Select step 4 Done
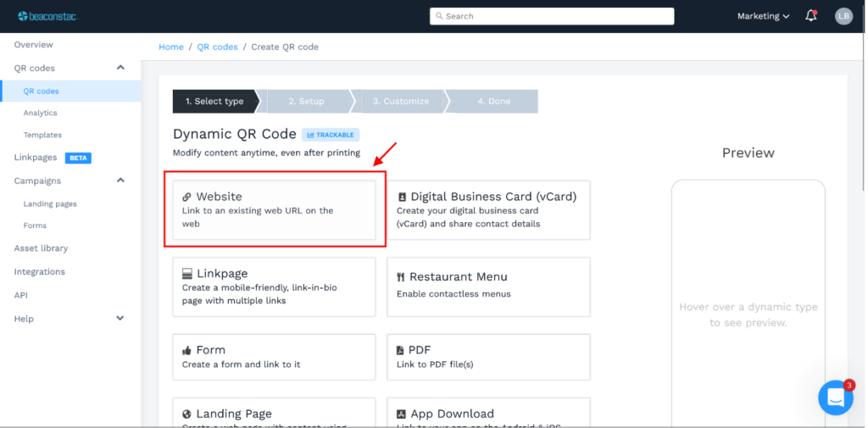This screenshot has width=868, height=428. pyautogui.click(x=494, y=102)
